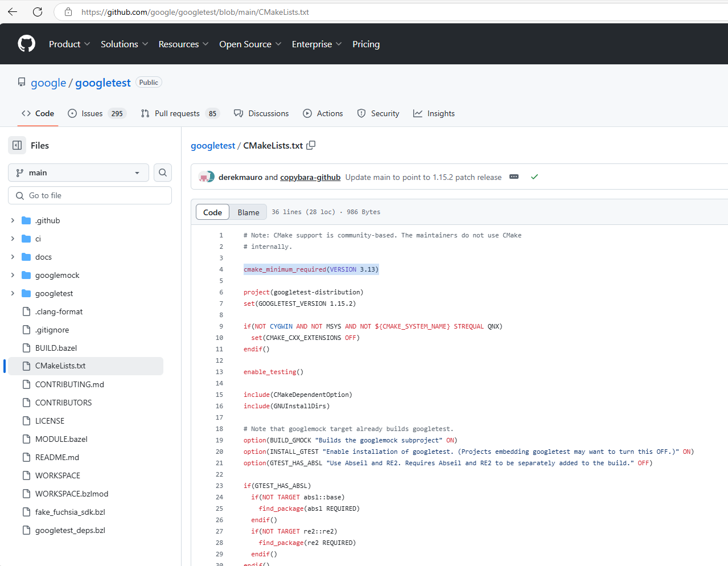
Task: Open the Resources dropdown menu
Action: point(183,44)
